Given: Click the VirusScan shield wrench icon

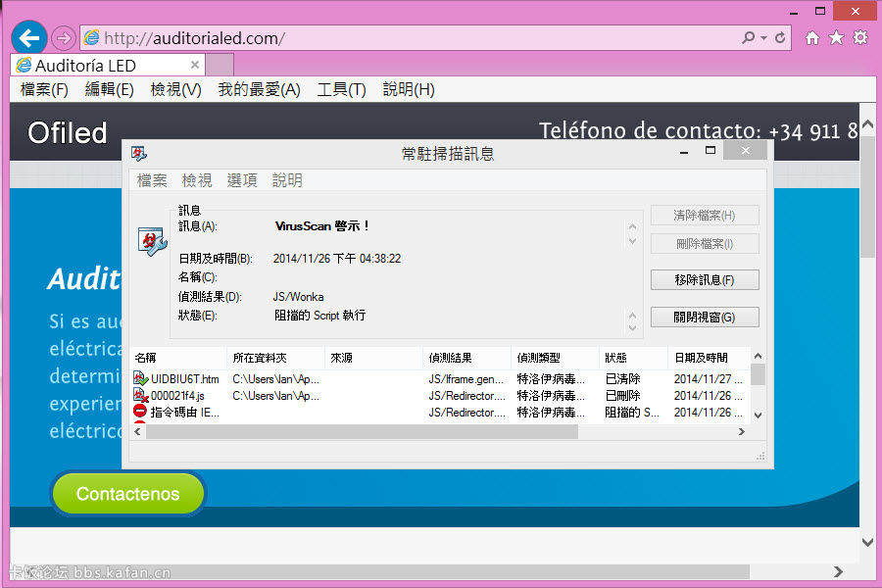Looking at the screenshot, I should 153,241.
